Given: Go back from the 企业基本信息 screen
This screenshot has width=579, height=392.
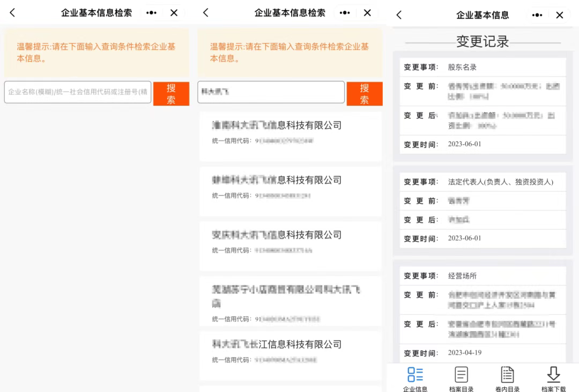Looking at the screenshot, I should point(399,15).
